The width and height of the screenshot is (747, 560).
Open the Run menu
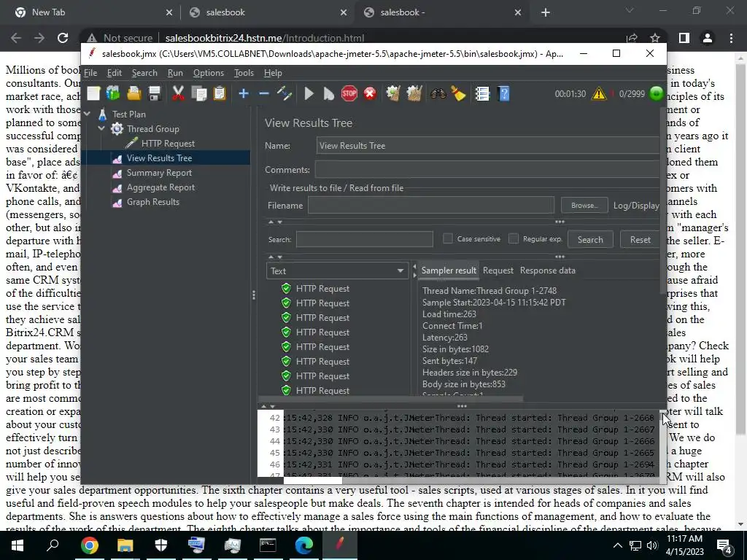point(175,73)
